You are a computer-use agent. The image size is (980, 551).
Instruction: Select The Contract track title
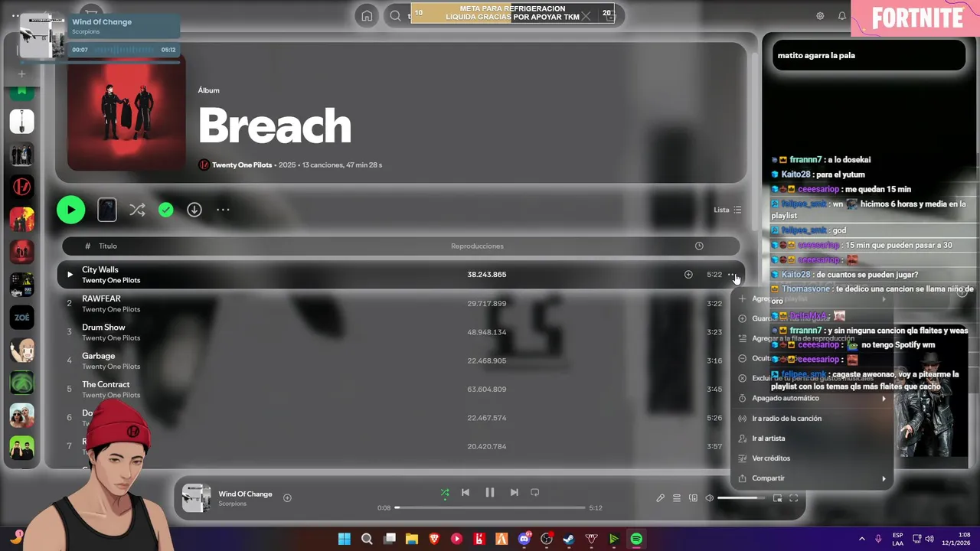[106, 385]
